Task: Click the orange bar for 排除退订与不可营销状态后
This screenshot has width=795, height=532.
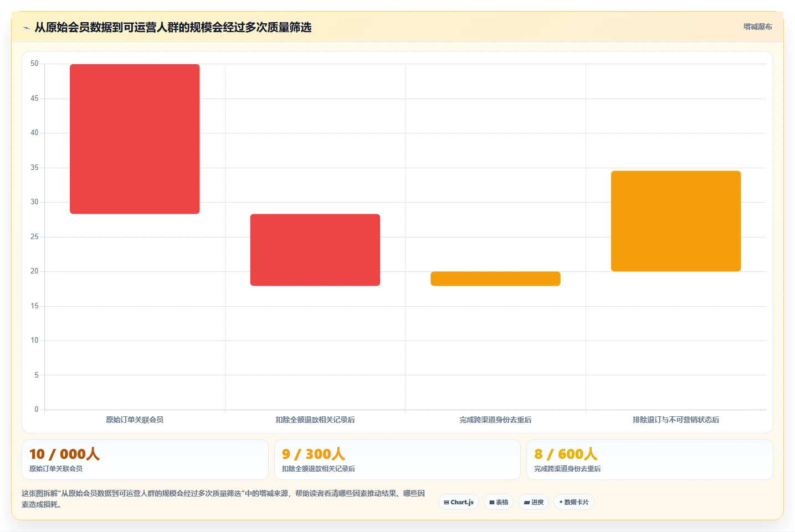Action: point(676,221)
